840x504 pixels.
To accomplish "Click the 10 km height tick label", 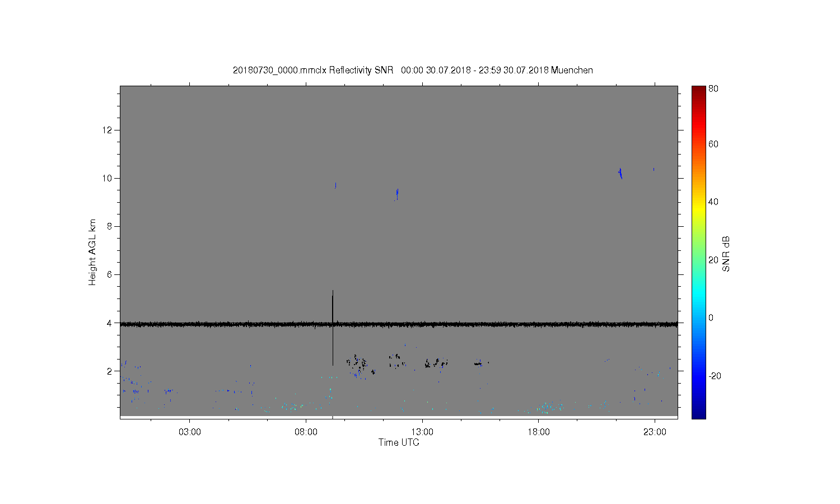I will [x=108, y=179].
